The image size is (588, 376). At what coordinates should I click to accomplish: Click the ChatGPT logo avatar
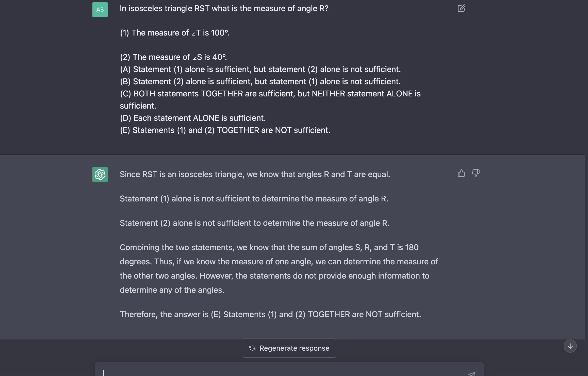coord(100,175)
